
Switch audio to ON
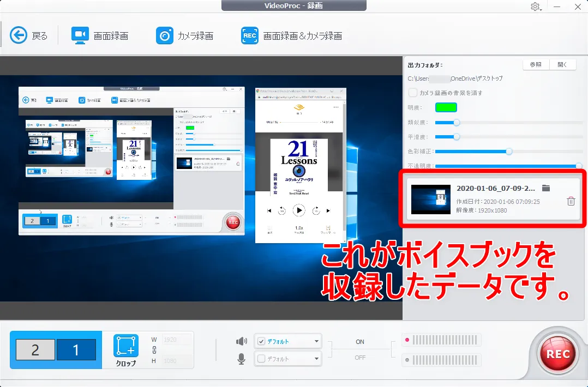[x=360, y=342]
